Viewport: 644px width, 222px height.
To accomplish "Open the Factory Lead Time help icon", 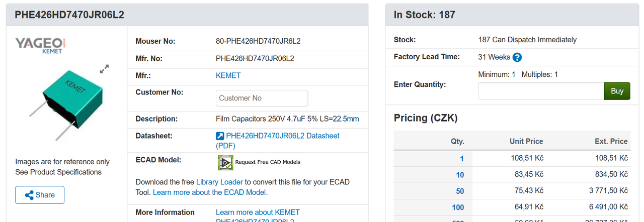I will (517, 57).
